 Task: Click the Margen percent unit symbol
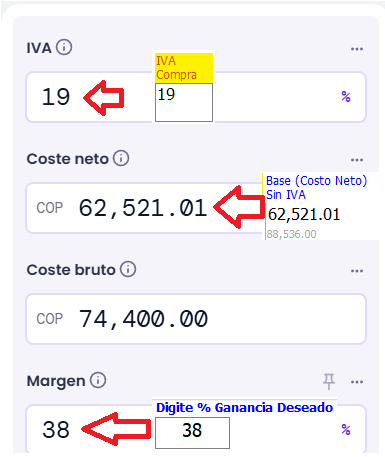(x=346, y=430)
